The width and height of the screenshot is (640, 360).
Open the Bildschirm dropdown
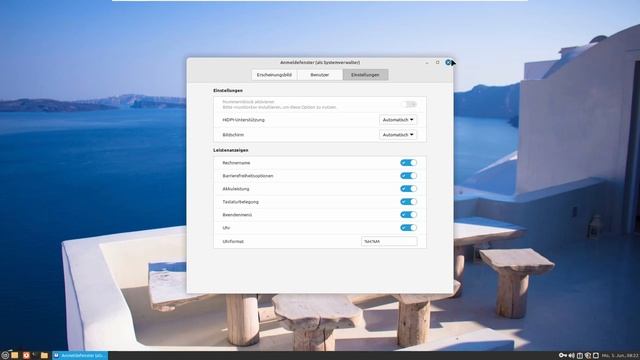click(398, 134)
